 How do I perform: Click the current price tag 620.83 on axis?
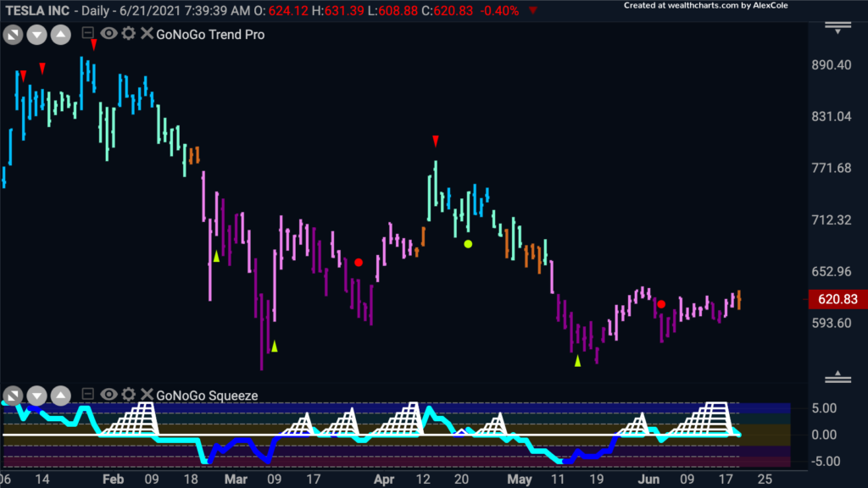(837, 299)
